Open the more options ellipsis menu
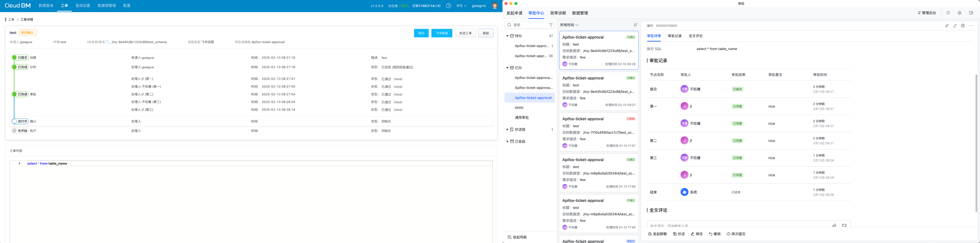Image resolution: width=980 pixels, height=243 pixels. click(971, 26)
